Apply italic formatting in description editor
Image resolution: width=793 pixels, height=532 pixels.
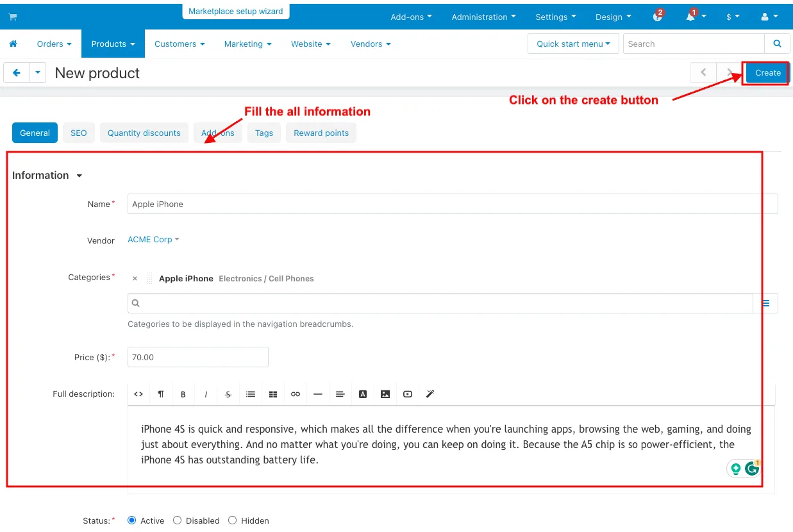pos(206,394)
